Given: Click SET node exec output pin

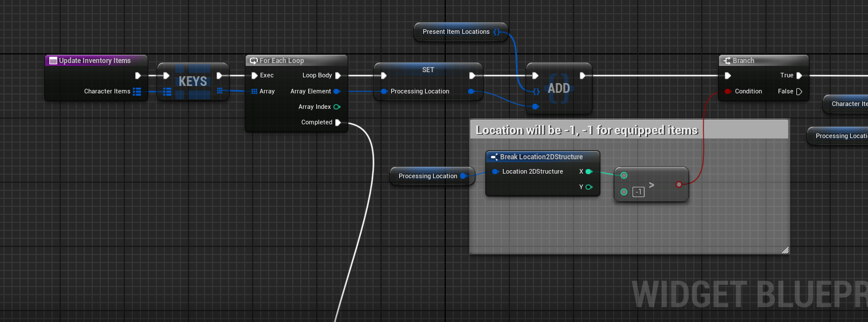Looking at the screenshot, I should tap(472, 75).
